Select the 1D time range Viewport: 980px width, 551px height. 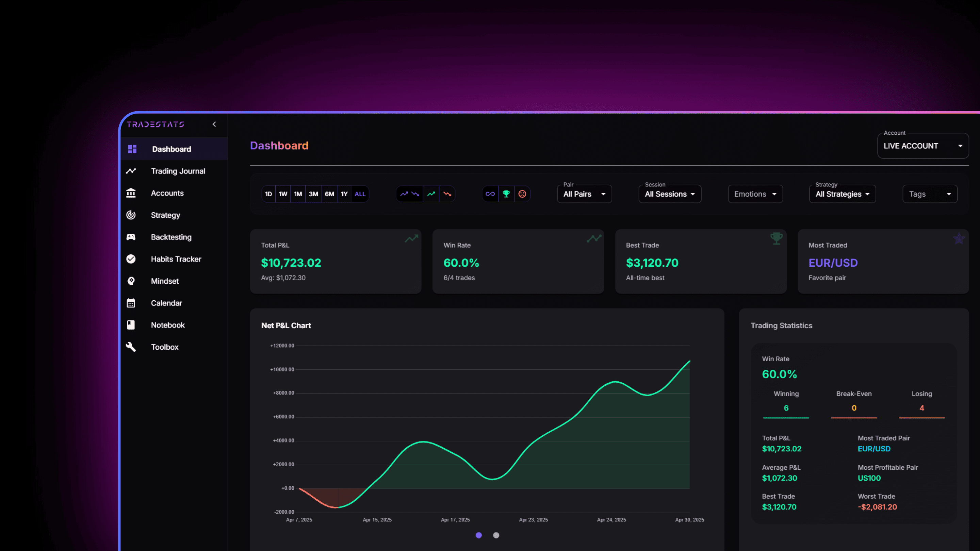pos(268,194)
